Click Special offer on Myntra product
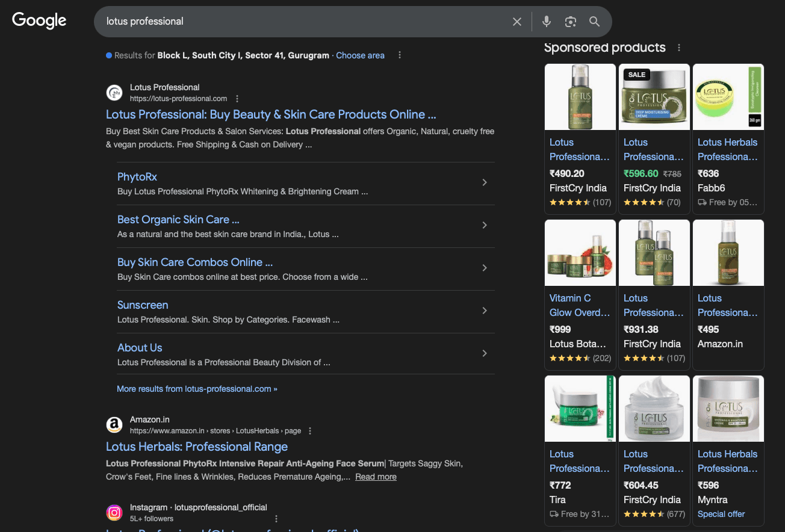The width and height of the screenshot is (785, 532). click(x=721, y=514)
